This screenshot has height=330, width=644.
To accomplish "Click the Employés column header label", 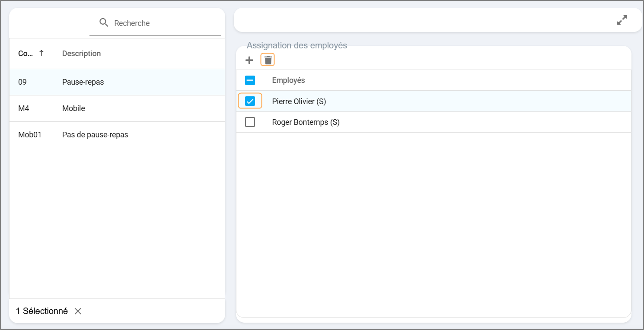I will tap(288, 80).
